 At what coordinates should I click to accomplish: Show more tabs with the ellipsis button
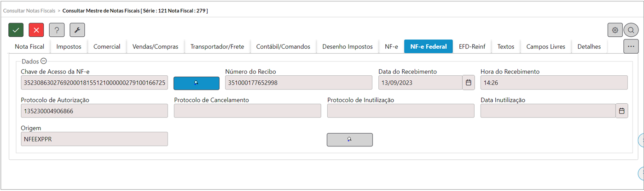[631, 46]
